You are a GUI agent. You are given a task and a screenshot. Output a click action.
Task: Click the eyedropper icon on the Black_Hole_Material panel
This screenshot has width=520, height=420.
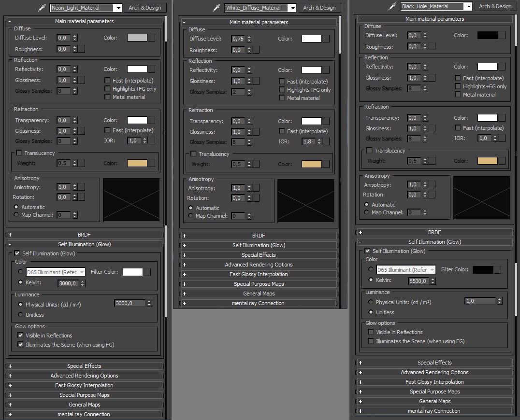pos(392,6)
